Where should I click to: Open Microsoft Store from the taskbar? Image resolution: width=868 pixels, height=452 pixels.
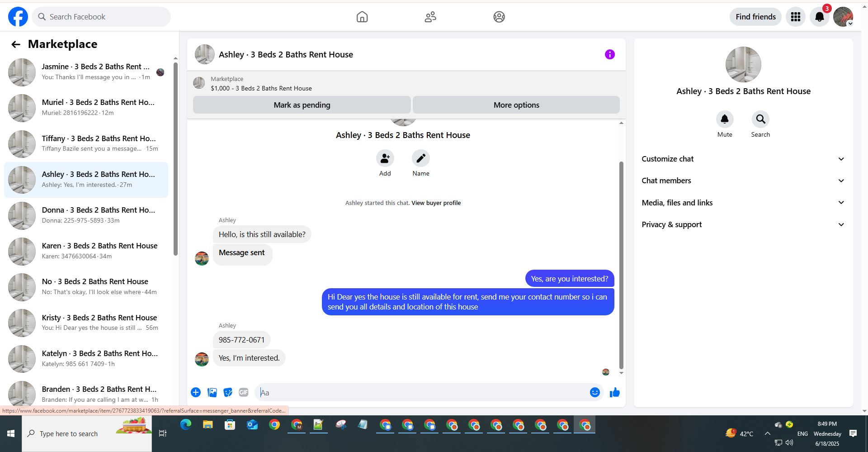[230, 424]
